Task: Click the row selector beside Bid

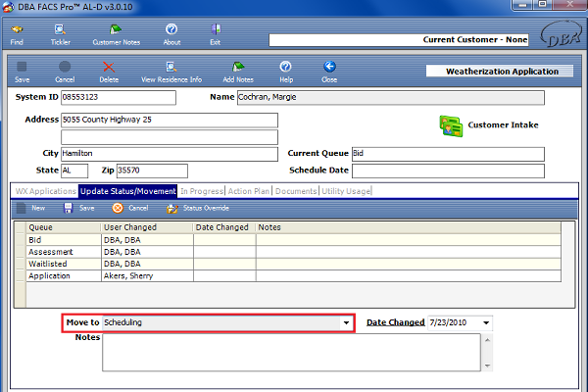Action: coord(21,240)
